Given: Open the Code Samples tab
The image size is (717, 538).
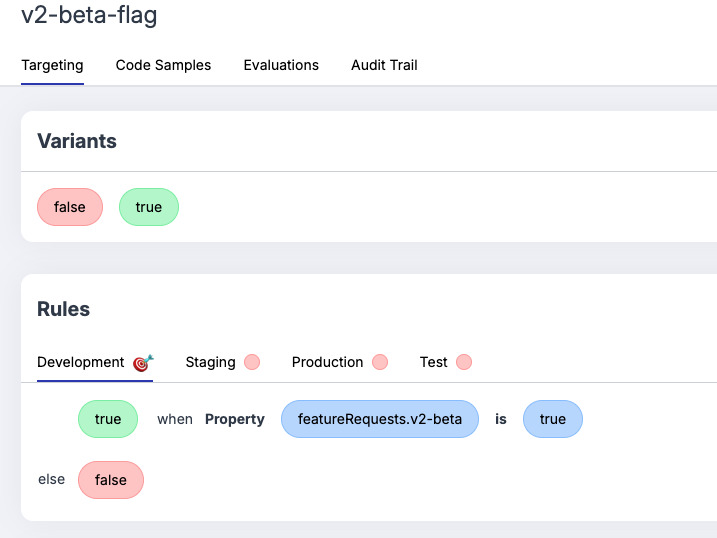Looking at the screenshot, I should click(x=163, y=65).
